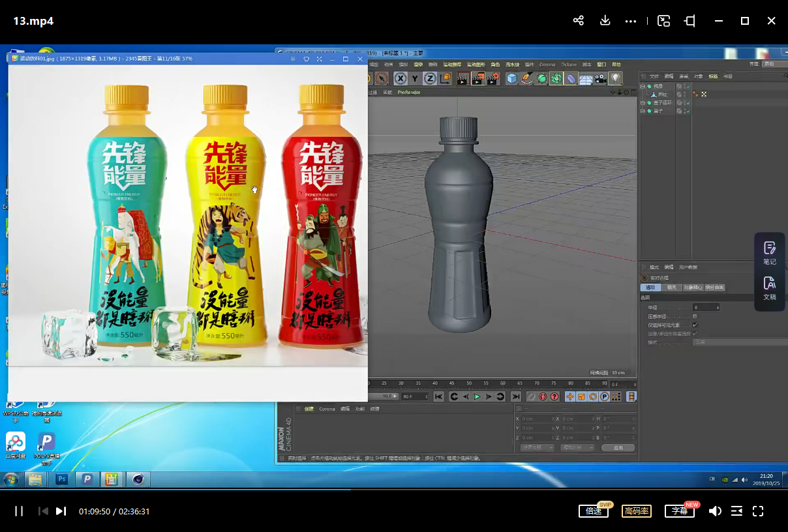Open the Octane menu in menu bar
Image resolution: width=788 pixels, height=532 pixels.
coord(569,65)
